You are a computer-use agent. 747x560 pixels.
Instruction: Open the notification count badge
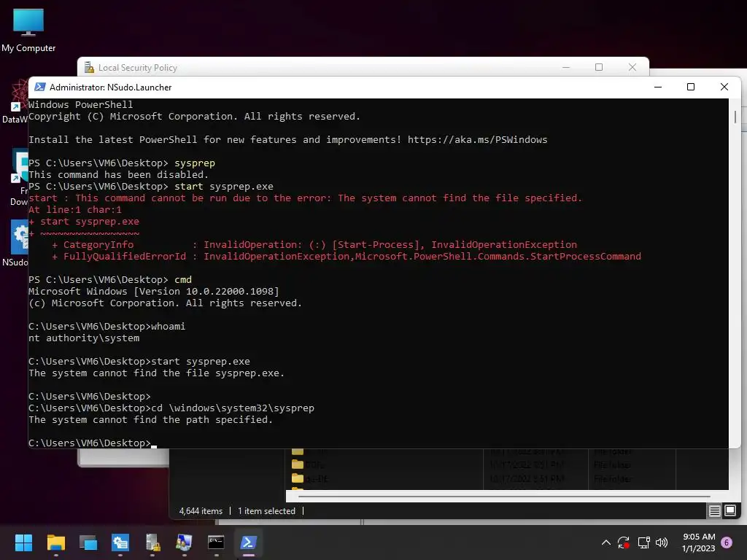click(x=727, y=542)
